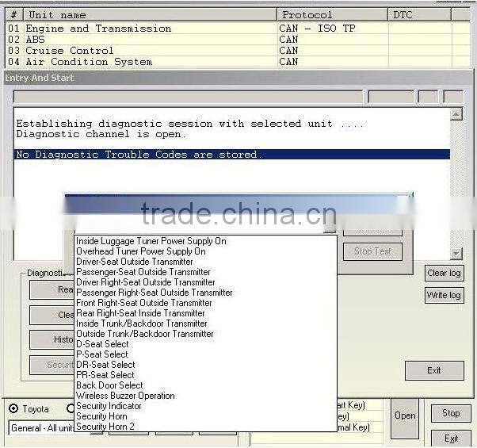Click the Clear log button
Image resolution: width=477 pixels, height=448 pixels.
pos(444,274)
